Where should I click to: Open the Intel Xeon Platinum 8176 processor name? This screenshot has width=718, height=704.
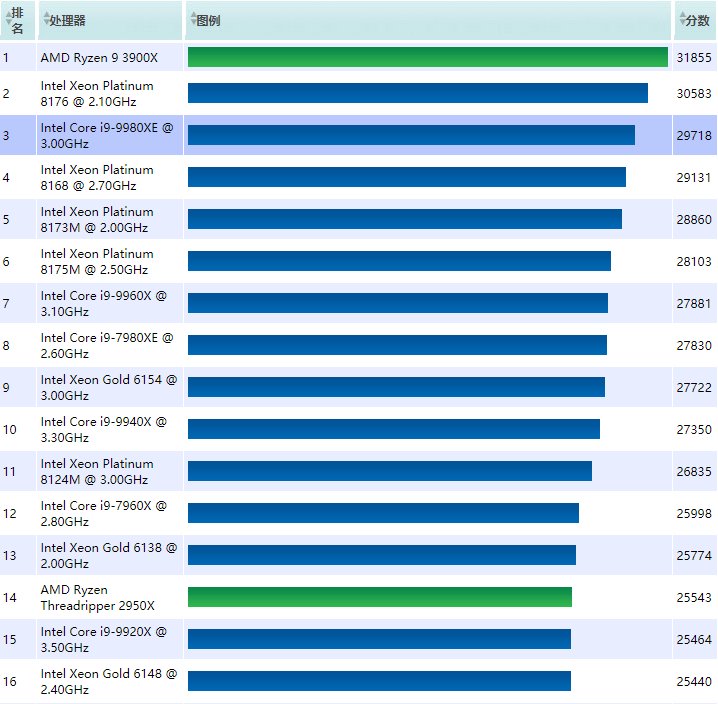coord(97,94)
